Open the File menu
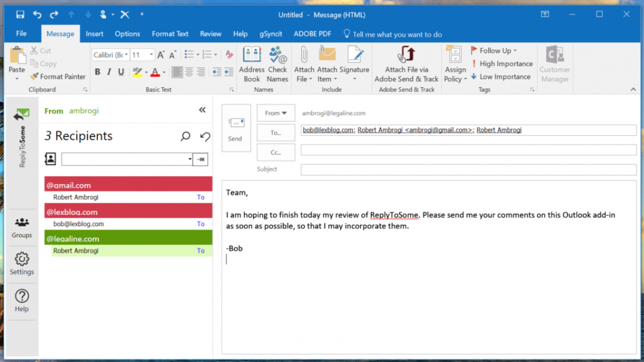Viewport: 644px width, 362px height. point(21,34)
